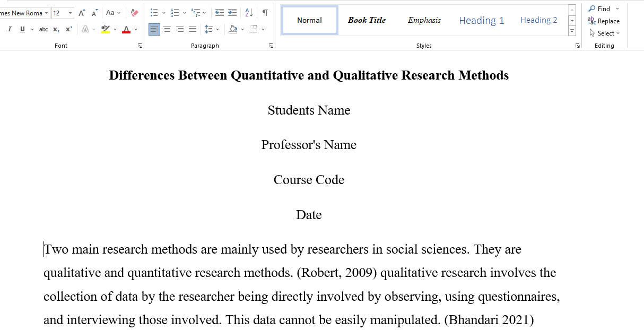Viewport: 644px width, 330px height.
Task: Justify the paragraph text
Action: tap(192, 29)
